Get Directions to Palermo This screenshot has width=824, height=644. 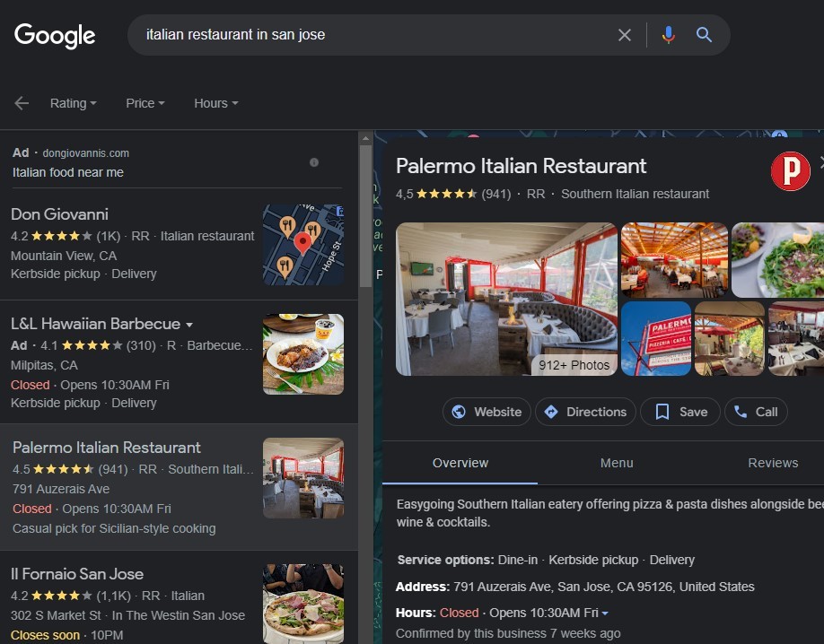click(585, 412)
